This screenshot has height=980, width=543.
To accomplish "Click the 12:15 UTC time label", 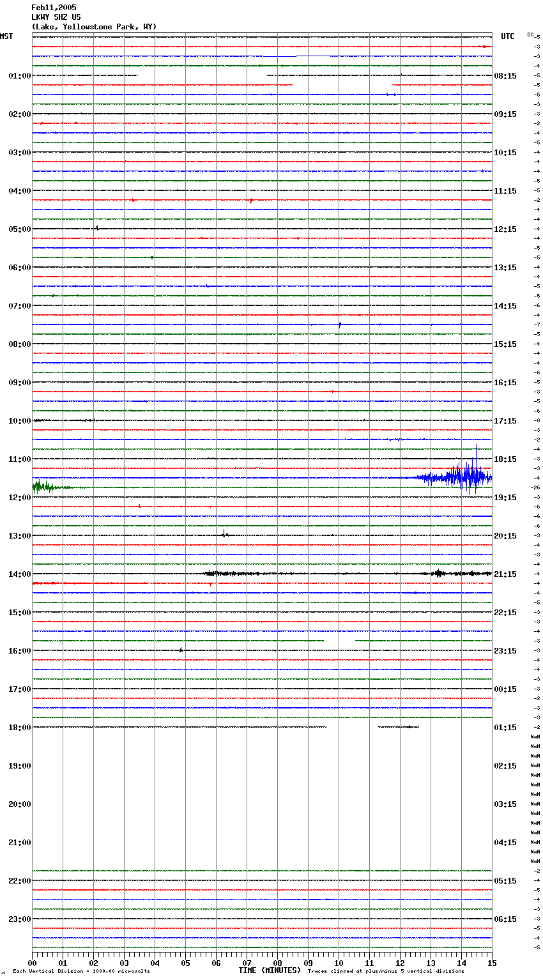I will point(505,229).
